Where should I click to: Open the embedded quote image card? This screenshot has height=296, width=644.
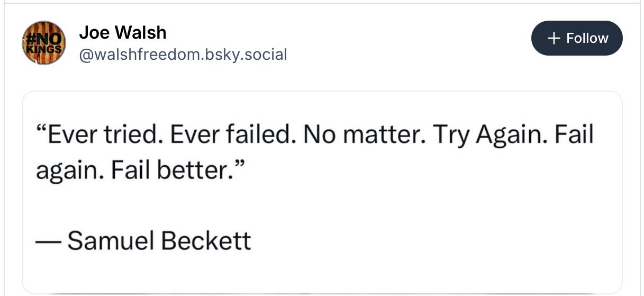pos(322,191)
